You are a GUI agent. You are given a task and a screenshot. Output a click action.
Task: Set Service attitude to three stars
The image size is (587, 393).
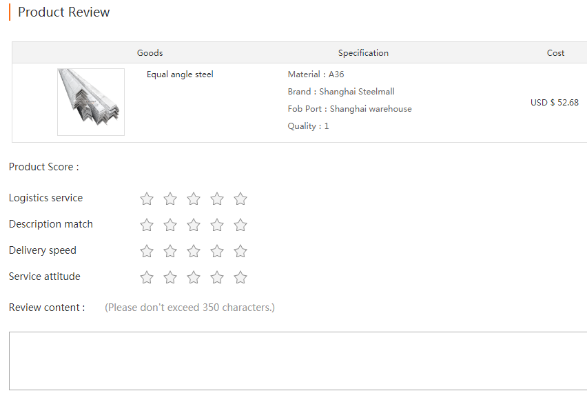(x=194, y=277)
